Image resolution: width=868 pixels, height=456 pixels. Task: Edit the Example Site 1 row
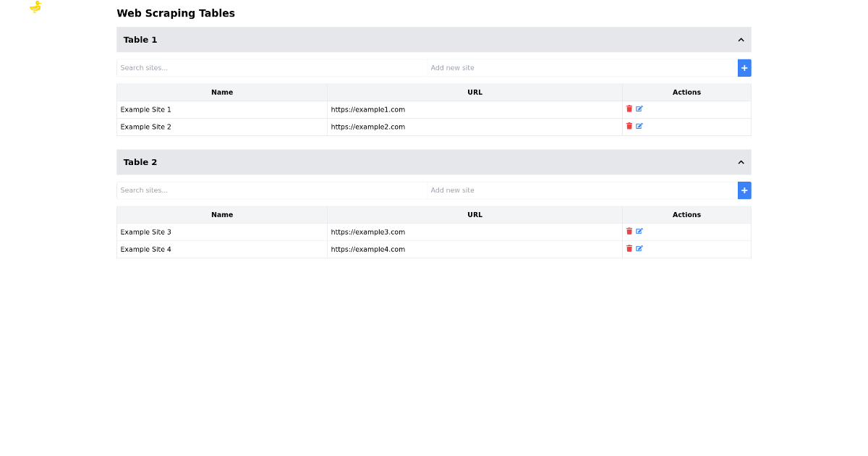coord(639,109)
